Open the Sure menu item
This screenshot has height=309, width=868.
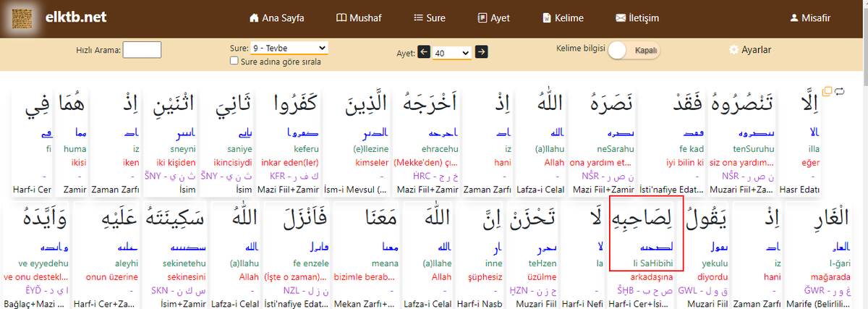point(430,17)
